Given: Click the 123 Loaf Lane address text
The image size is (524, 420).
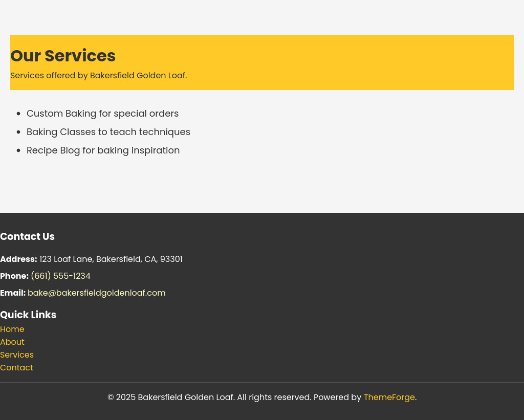Looking at the screenshot, I should [111, 259].
